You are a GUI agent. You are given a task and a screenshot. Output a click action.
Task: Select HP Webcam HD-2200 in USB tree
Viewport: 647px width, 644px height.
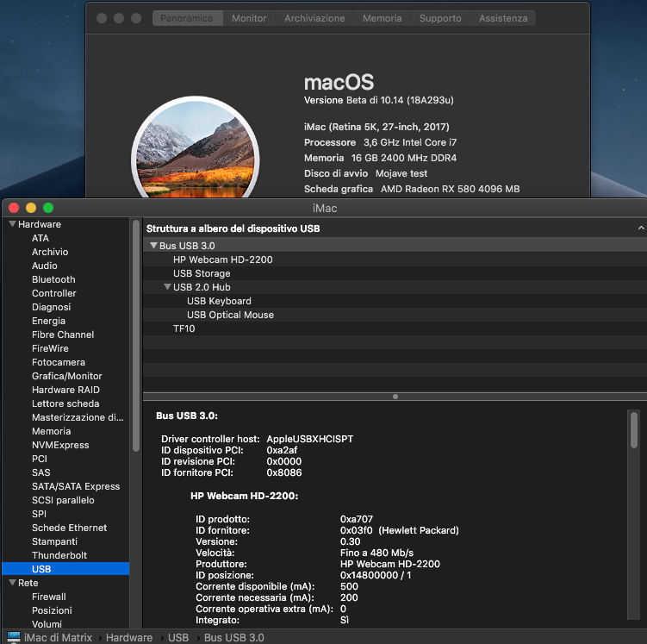tap(223, 259)
